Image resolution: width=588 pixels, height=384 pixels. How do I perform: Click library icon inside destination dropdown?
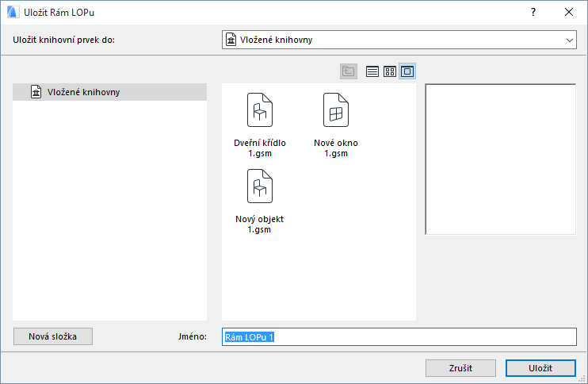(x=231, y=40)
